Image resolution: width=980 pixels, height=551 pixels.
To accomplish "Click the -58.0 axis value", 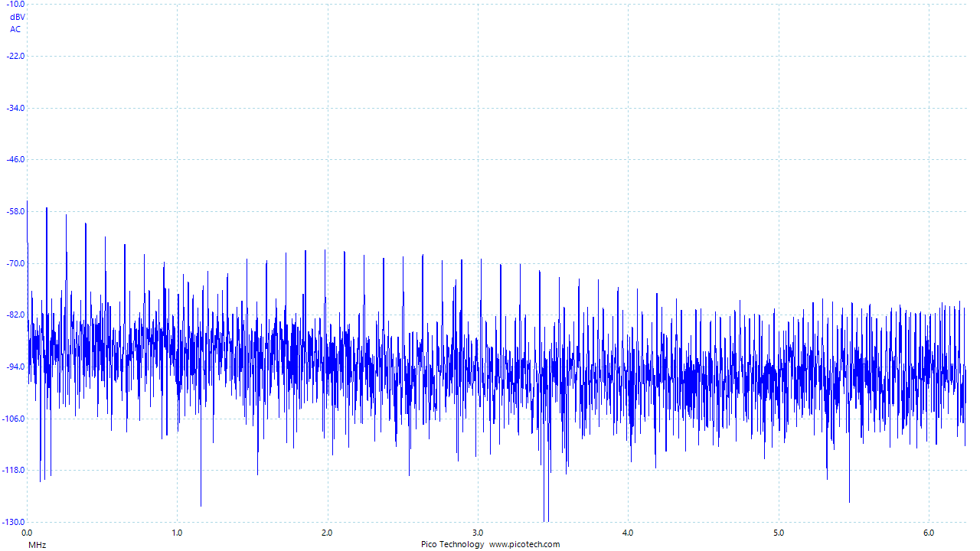I will coord(15,211).
